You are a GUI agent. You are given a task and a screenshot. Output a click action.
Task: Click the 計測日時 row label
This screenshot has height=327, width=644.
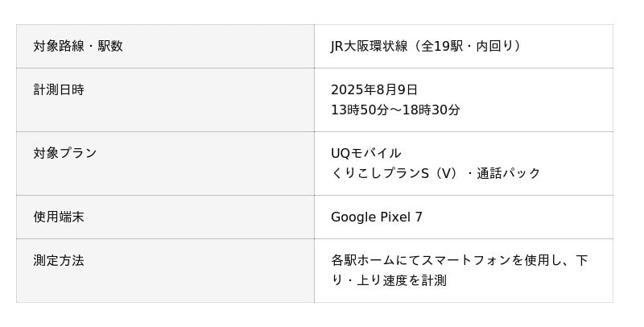pyautogui.click(x=59, y=89)
